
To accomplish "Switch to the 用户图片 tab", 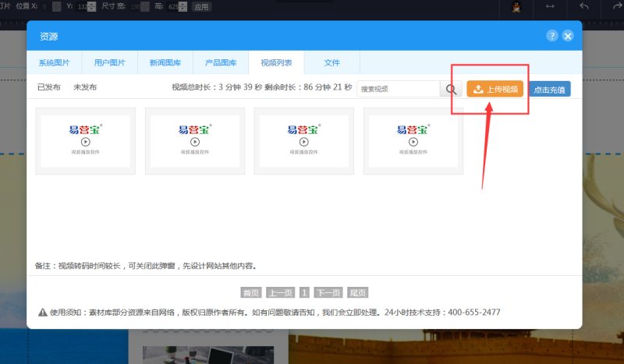I will coord(109,62).
